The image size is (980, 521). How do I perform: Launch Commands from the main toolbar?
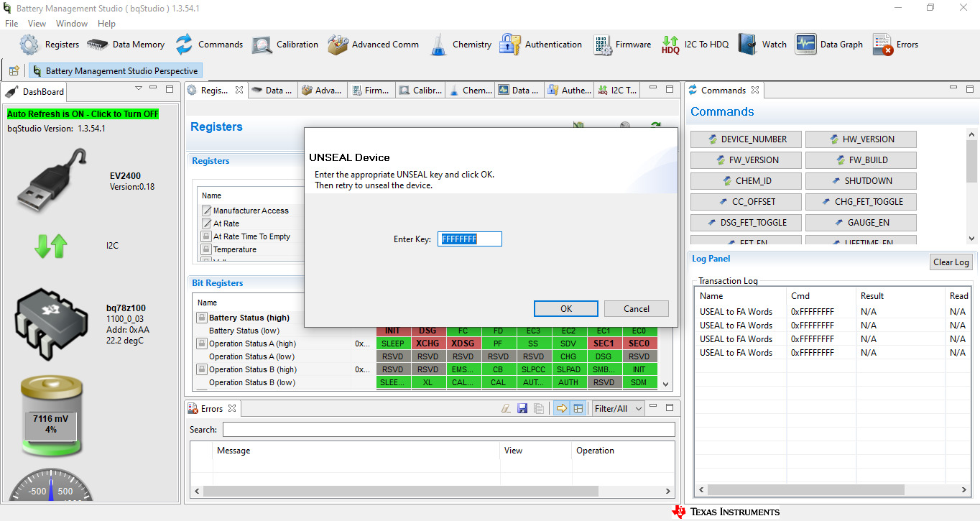coord(208,45)
